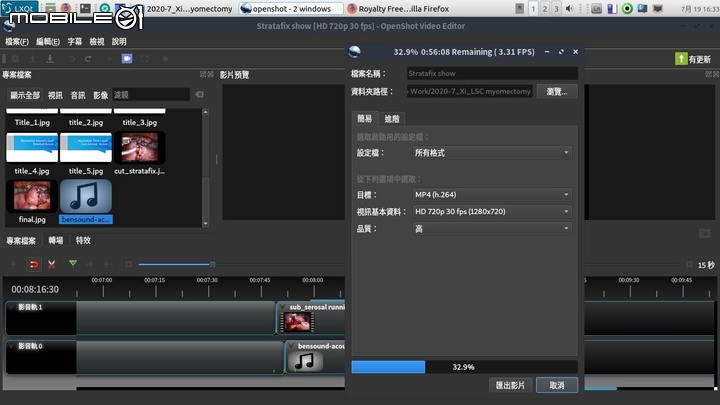
Task: Expand the 影音軌 0 track menu arrow
Action: point(12,346)
